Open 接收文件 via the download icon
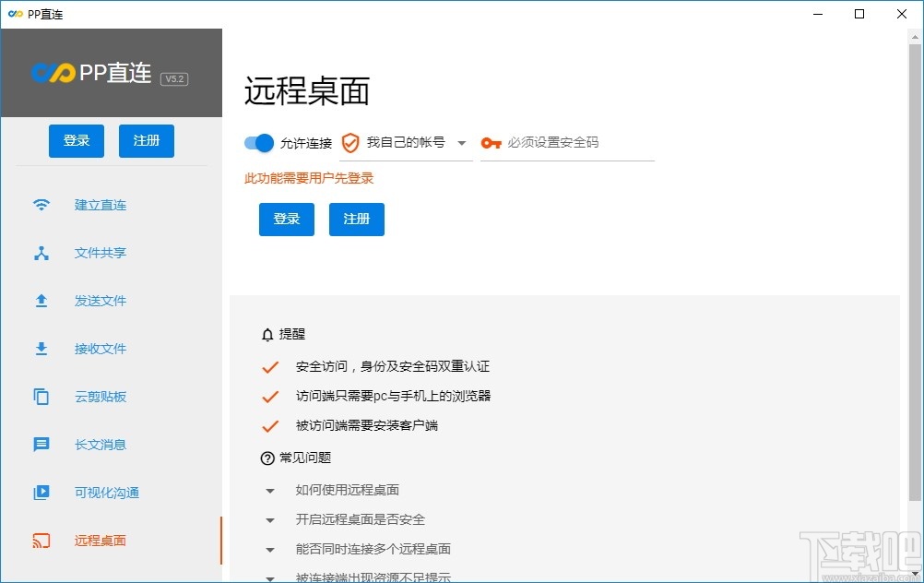 [x=41, y=349]
